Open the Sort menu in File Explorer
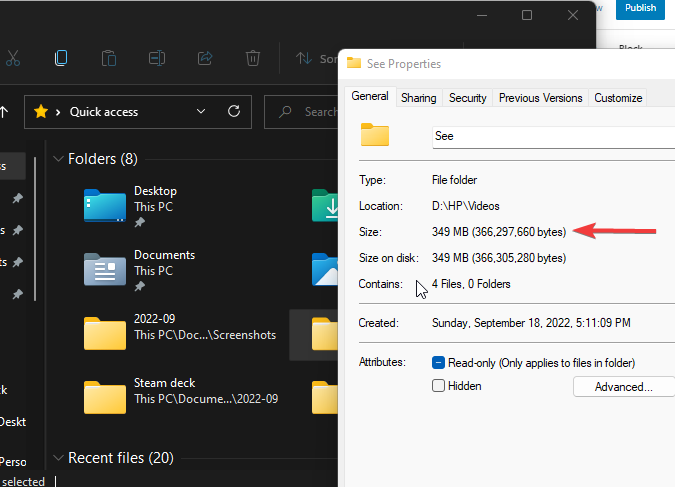This screenshot has height=487, width=675. 316,58
